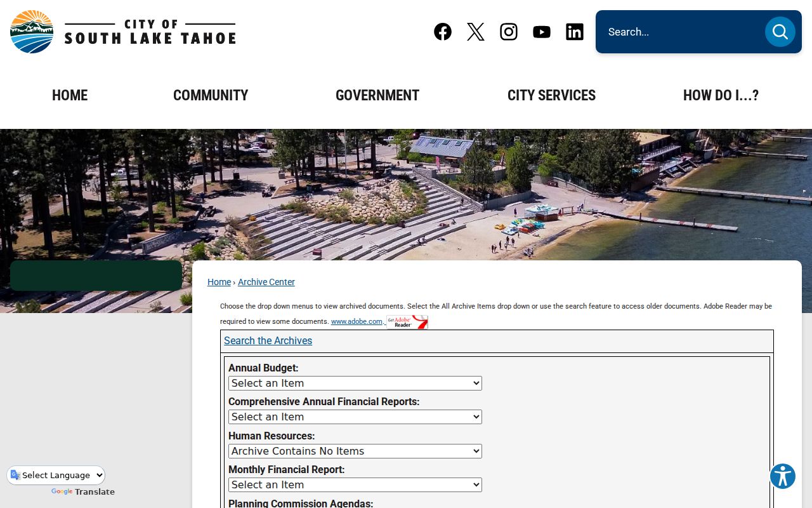The width and height of the screenshot is (812, 508).
Task: Click the City of South Lake Tahoe logo
Action: point(123,32)
